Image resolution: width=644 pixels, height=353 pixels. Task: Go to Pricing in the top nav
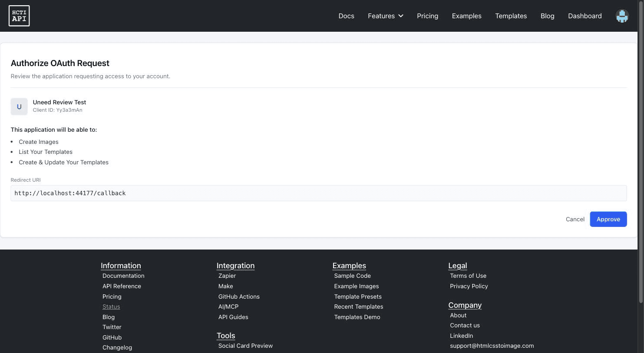pyautogui.click(x=427, y=16)
